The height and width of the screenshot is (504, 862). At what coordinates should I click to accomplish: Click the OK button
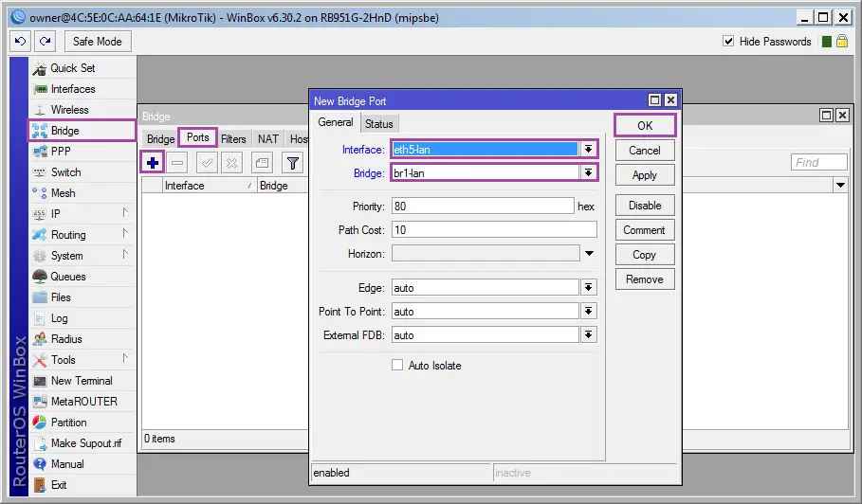[645, 126]
